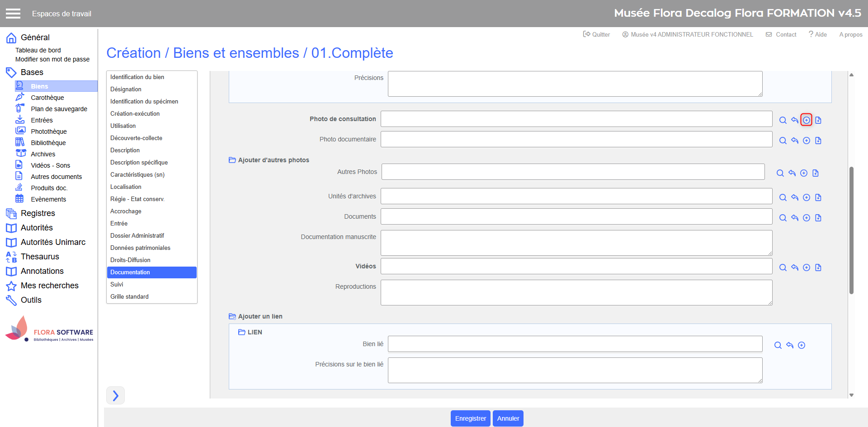This screenshot has width=868, height=427.
Task: Click the Annuler button
Action: pyautogui.click(x=508, y=418)
